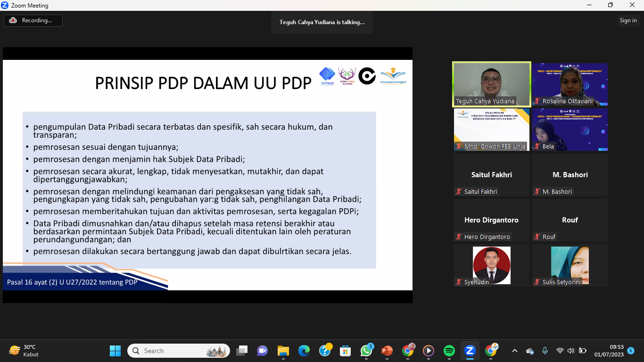The height and width of the screenshot is (362, 644).
Task: Open the volume control from the system tray
Action: click(570, 351)
